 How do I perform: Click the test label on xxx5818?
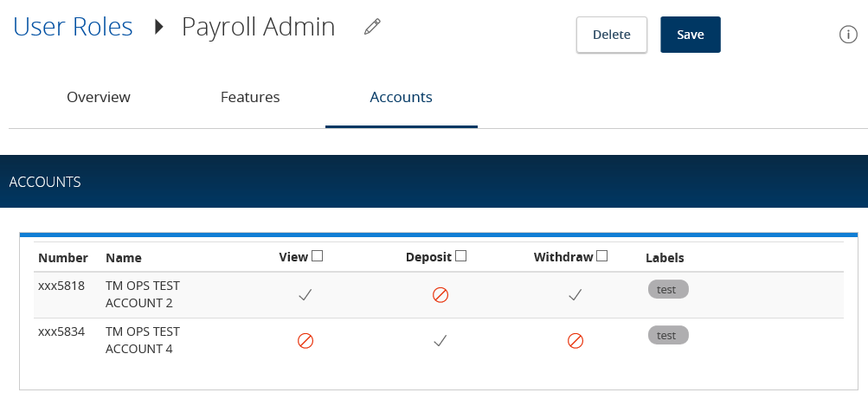point(668,289)
